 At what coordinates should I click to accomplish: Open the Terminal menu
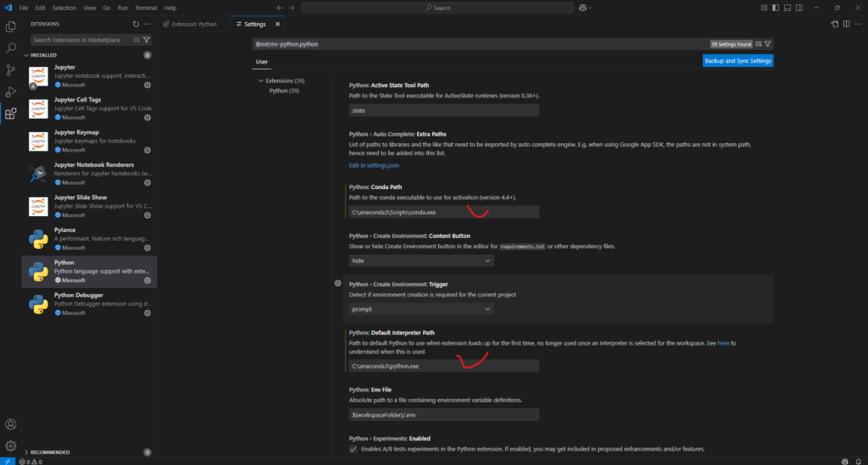[146, 8]
